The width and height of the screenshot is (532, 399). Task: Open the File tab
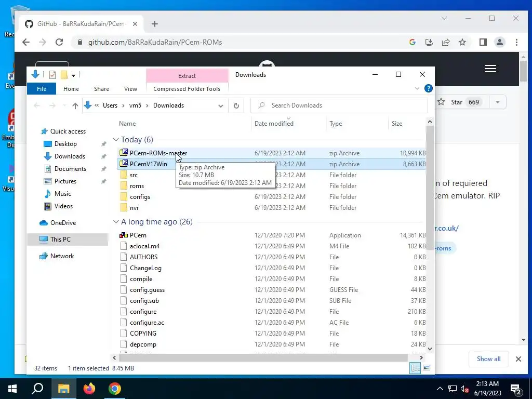coord(42,89)
